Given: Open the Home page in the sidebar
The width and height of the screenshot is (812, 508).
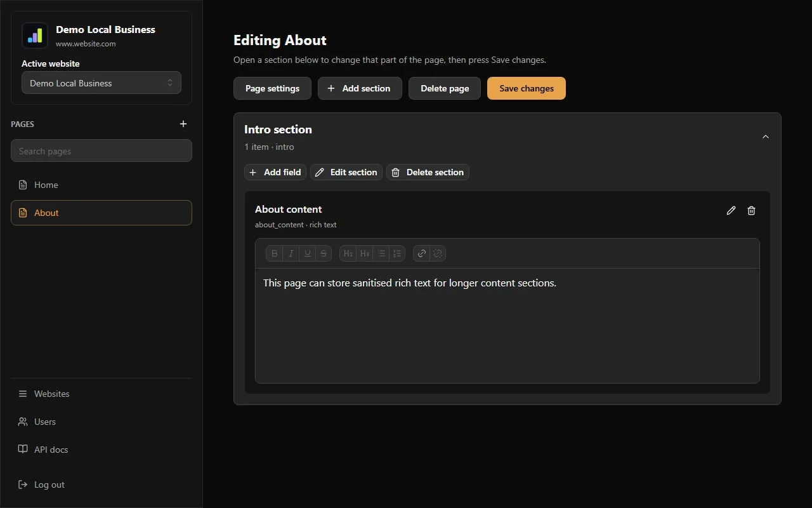Looking at the screenshot, I should pos(101,185).
